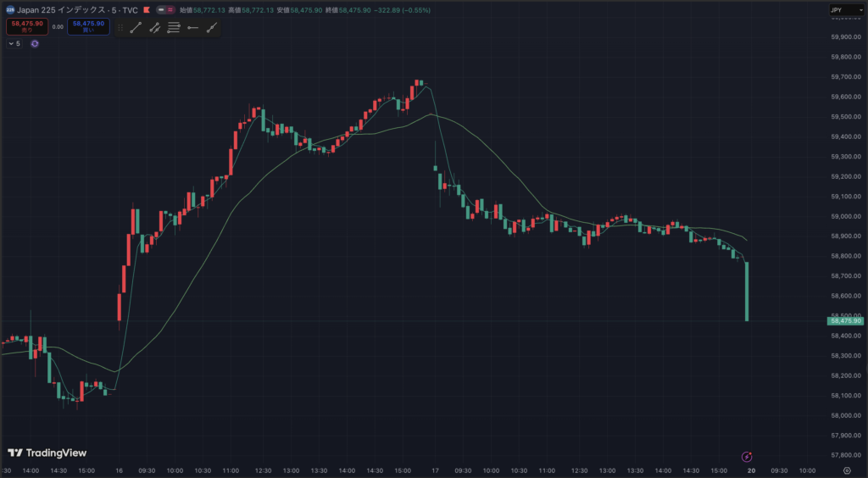
Task: Click the date 20 on time axis
Action: 751,470
